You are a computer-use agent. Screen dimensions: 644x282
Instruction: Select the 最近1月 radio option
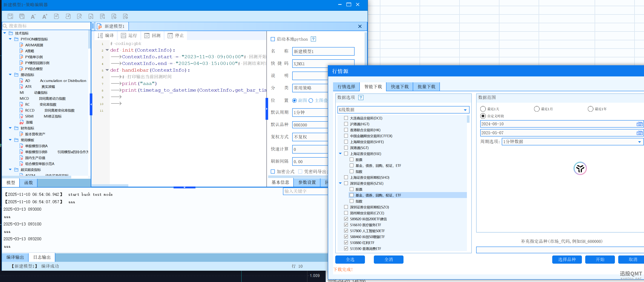(x=536, y=109)
